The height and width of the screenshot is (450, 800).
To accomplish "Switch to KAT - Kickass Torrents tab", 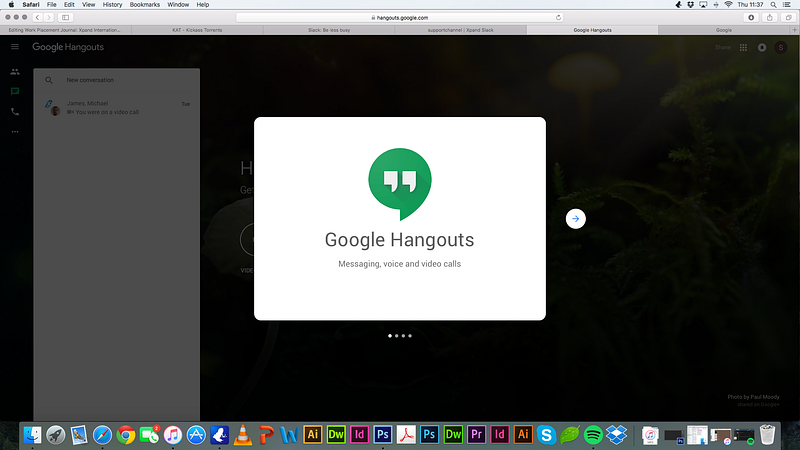I will (x=197, y=30).
